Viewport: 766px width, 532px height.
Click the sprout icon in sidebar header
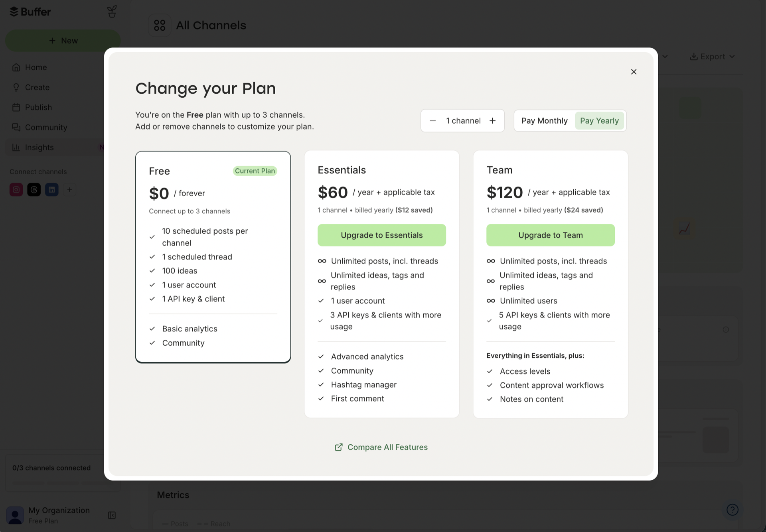pyautogui.click(x=112, y=12)
